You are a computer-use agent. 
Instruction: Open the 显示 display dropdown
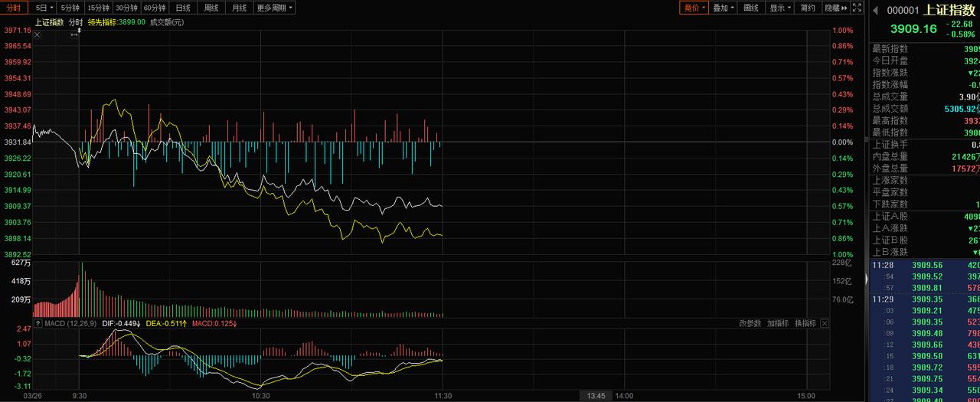[x=779, y=8]
